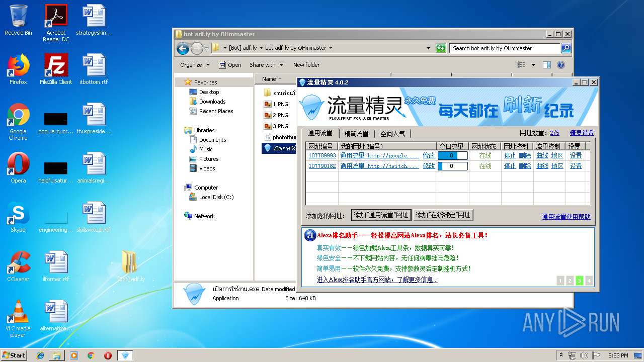644x362 pixels.
Task: Click 2/5 URL count link
Action: click(554, 133)
